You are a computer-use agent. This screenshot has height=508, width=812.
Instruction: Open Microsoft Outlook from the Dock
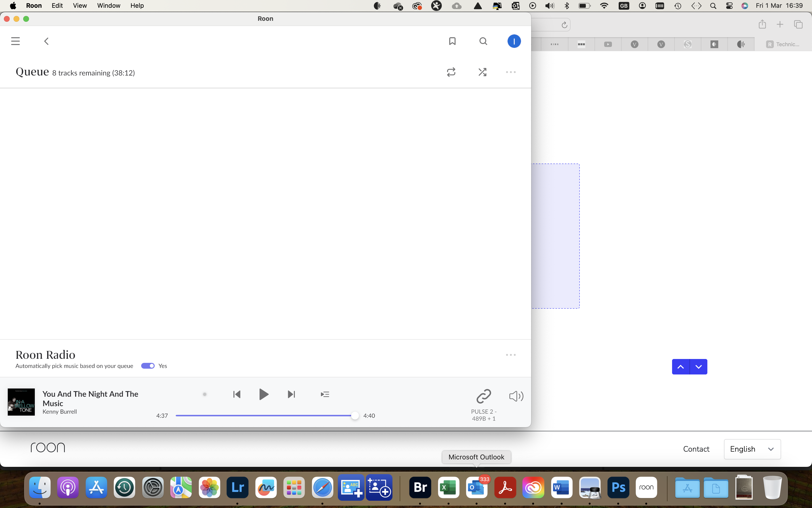tap(477, 487)
